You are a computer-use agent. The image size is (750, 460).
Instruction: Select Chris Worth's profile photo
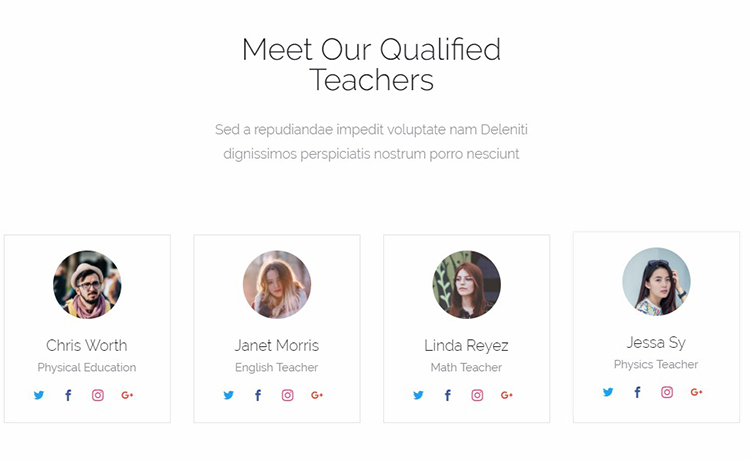87,285
